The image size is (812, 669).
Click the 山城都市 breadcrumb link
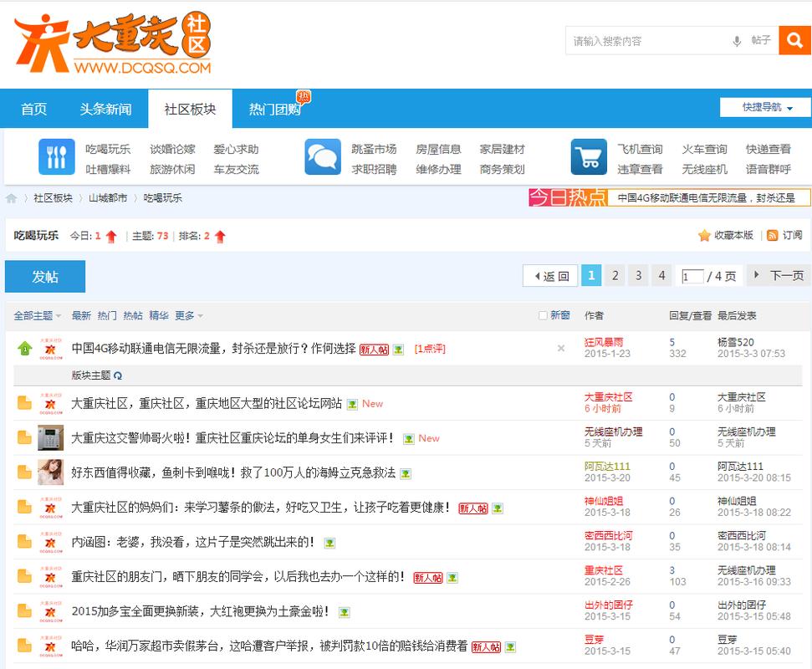click(108, 198)
